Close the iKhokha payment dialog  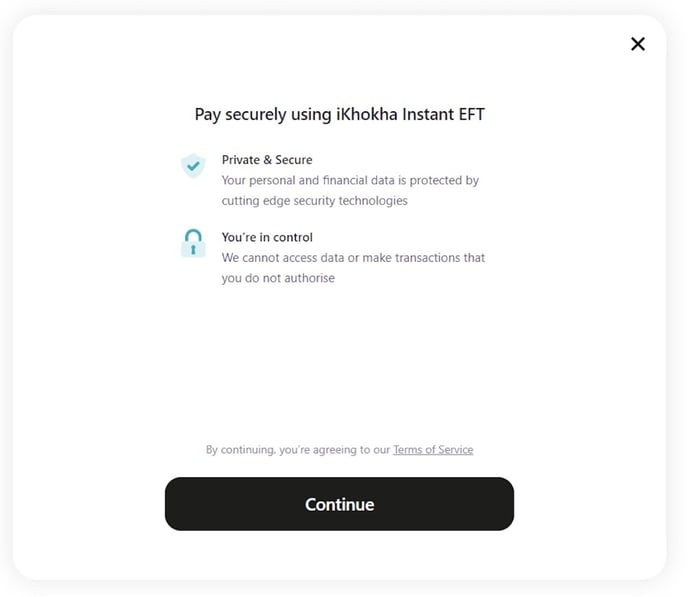638,44
